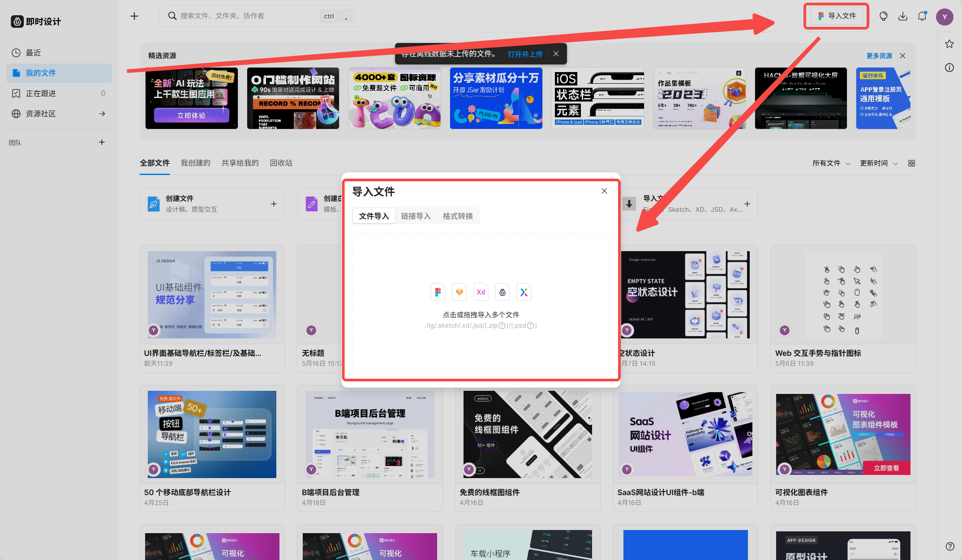The image size is (962, 560).
Task: Open the 0门槛制作网站 banner
Action: point(293,98)
